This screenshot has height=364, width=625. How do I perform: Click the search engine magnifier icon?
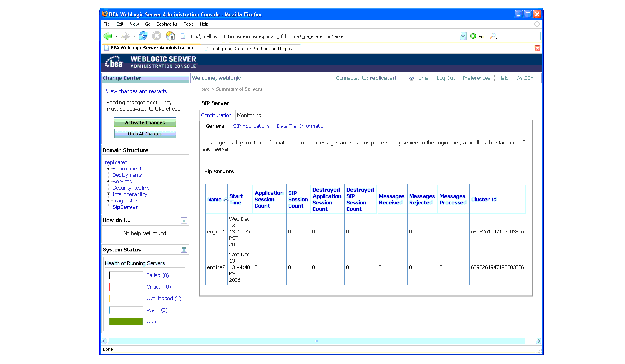(x=493, y=36)
